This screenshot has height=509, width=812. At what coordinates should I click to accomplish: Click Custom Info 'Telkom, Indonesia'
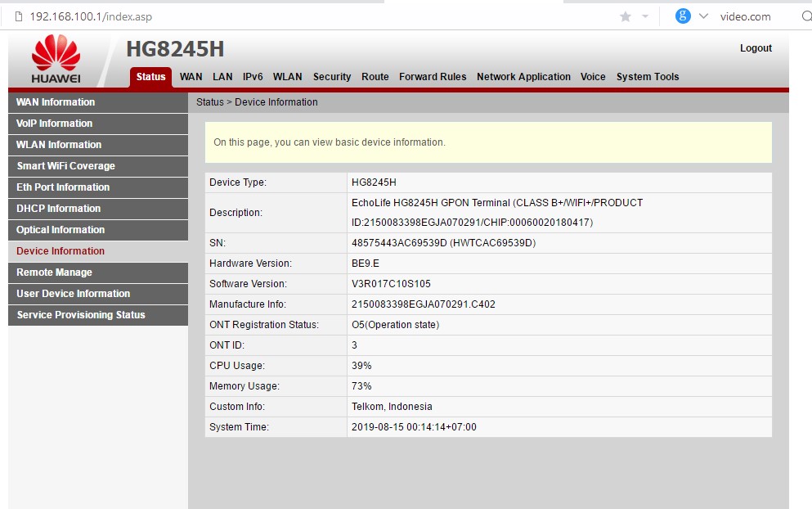(392, 407)
